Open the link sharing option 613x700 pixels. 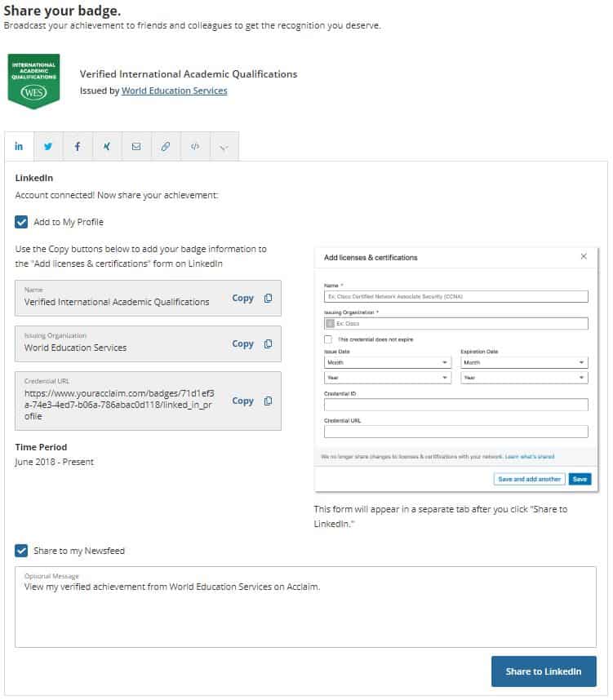166,146
